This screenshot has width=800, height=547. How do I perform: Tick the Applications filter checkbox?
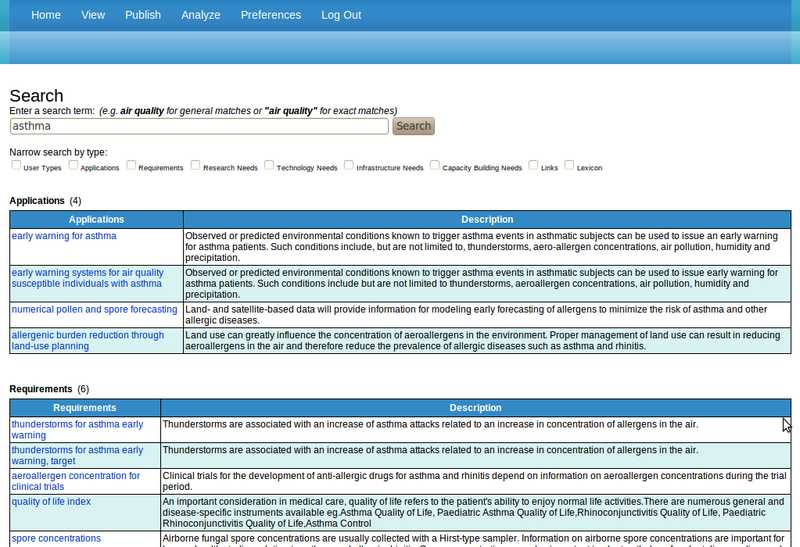click(x=73, y=165)
